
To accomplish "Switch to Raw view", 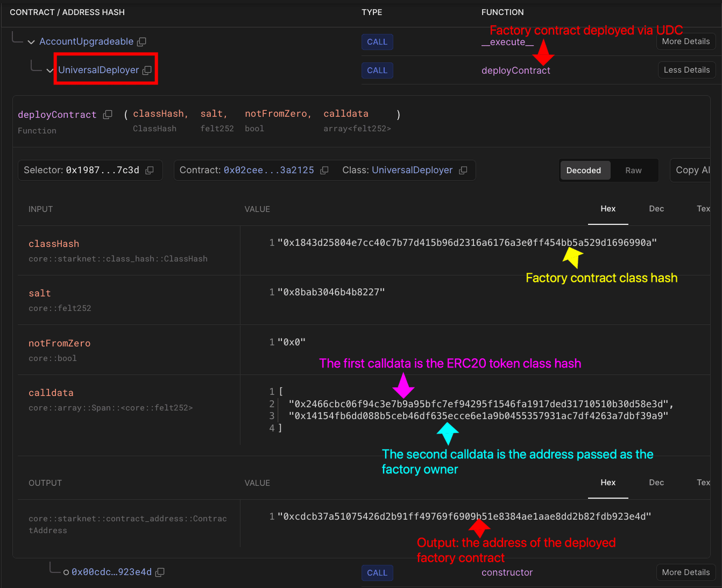I will (x=633, y=171).
